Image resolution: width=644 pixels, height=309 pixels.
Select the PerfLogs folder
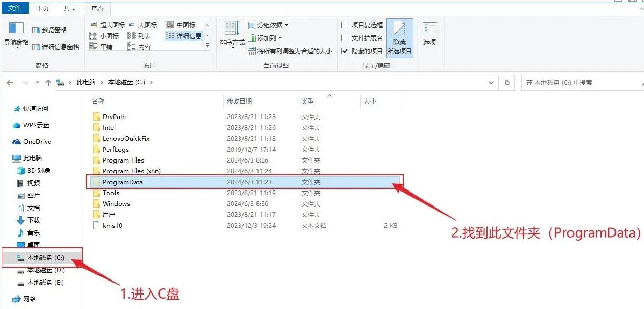pyautogui.click(x=116, y=150)
